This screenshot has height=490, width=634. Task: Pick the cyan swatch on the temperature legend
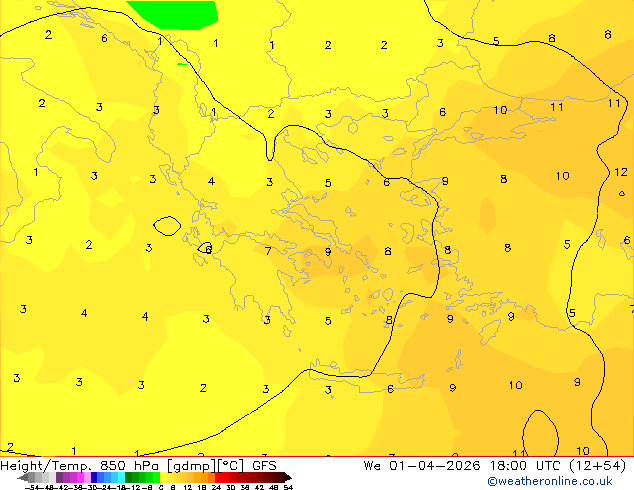(121, 477)
